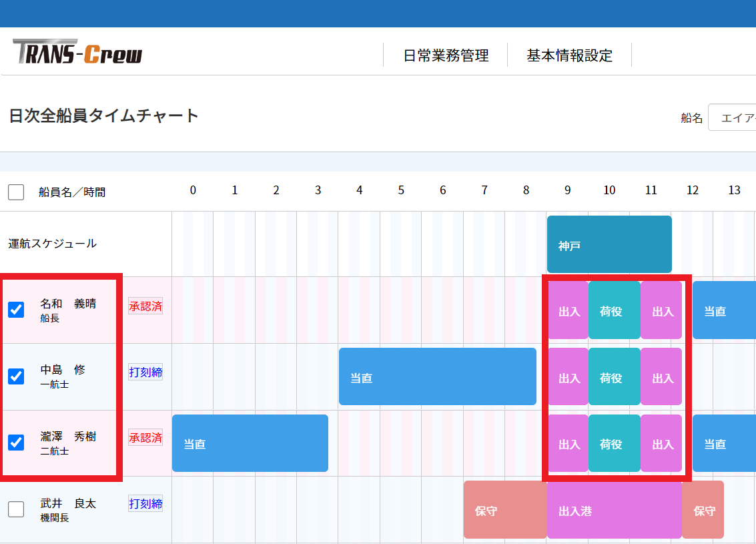Image resolution: width=756 pixels, height=544 pixels.
Task: Select 武井's 出入港 schedule block
Action: pos(613,510)
